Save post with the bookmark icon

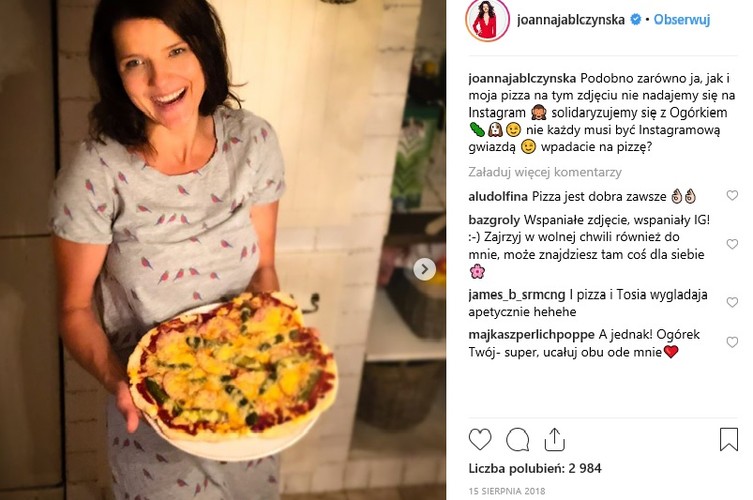point(729,439)
